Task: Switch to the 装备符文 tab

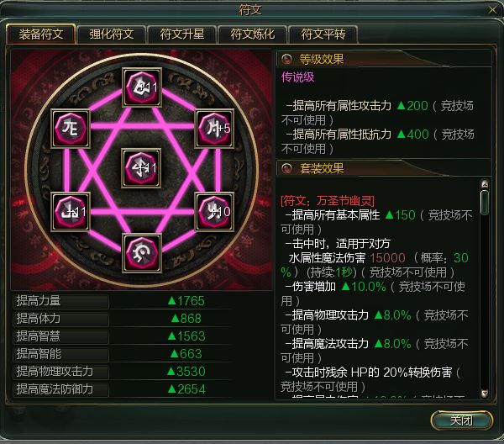Action: pyautogui.click(x=41, y=34)
